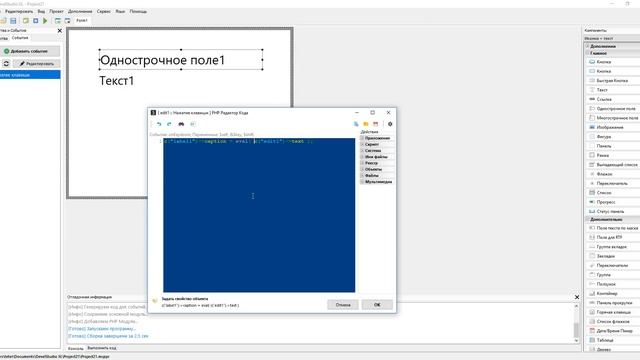Click inside the blue code editor area
This screenshot has height=360, width=640.
(259, 215)
